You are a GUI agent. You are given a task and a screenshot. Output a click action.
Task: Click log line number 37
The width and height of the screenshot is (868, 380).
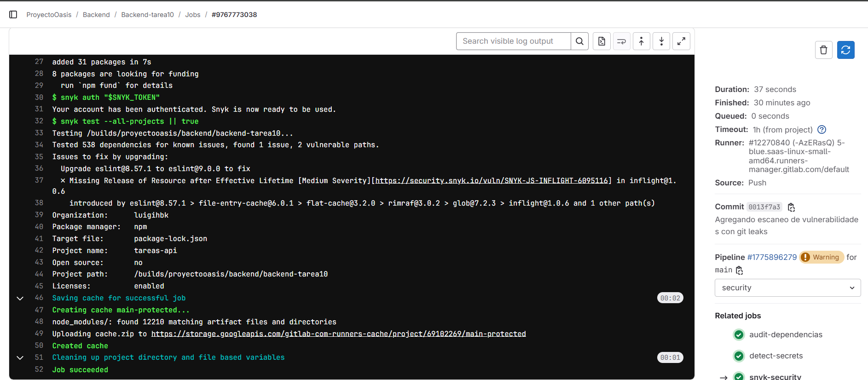tap(39, 180)
